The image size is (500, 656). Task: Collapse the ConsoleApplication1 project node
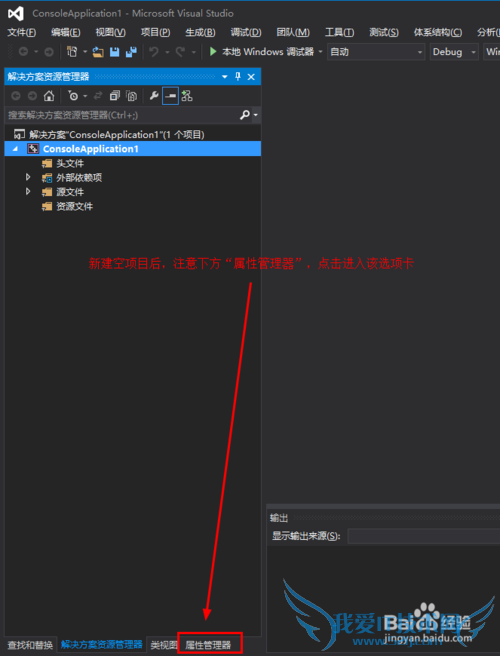pyautogui.click(x=15, y=149)
